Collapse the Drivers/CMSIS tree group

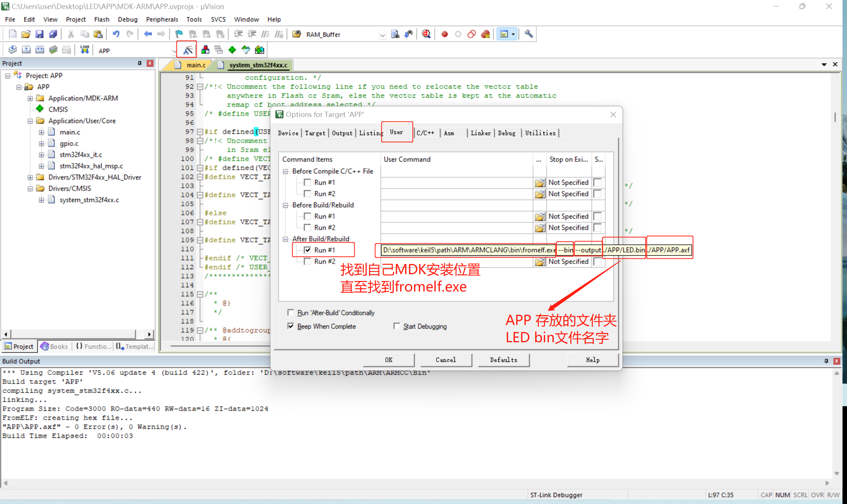[30, 188]
